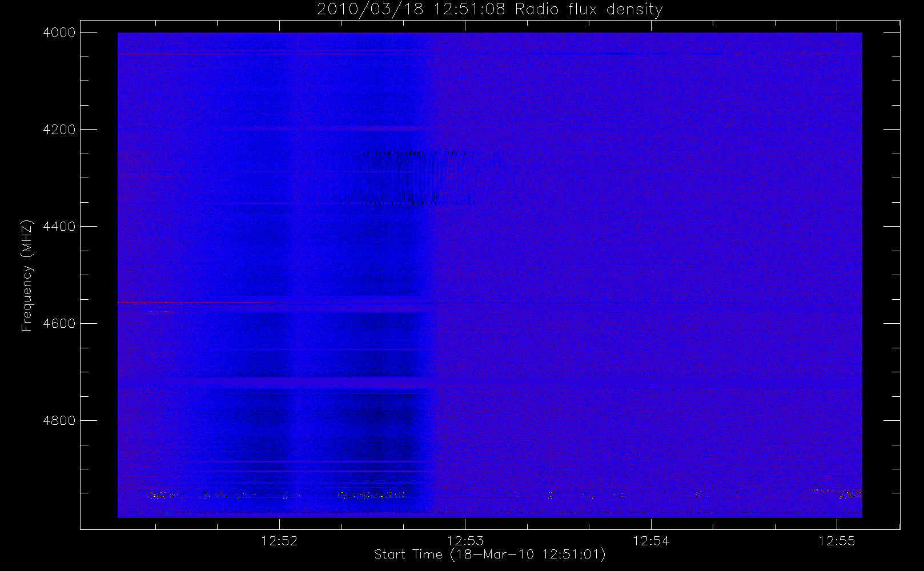Click the 12:53 time tick label

pos(465,541)
